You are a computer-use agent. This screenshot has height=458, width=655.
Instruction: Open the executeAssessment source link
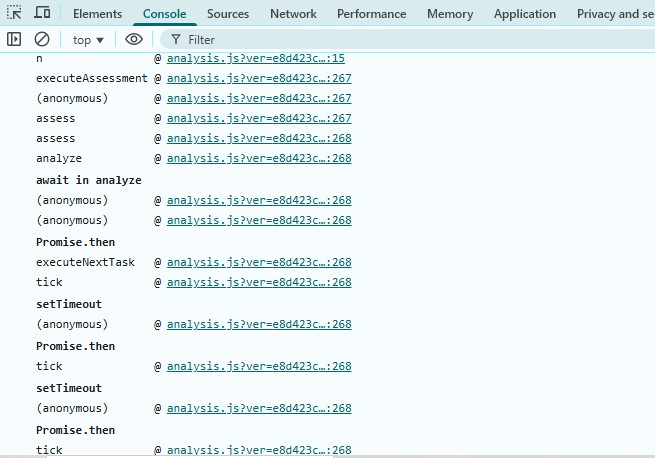point(259,78)
